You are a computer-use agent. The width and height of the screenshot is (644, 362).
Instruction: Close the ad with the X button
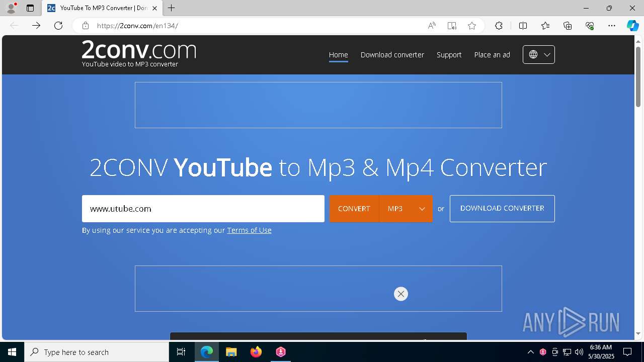[x=401, y=294]
